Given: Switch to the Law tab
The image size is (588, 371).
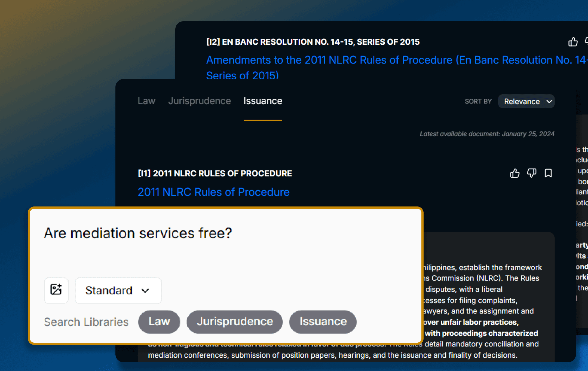Looking at the screenshot, I should [146, 101].
